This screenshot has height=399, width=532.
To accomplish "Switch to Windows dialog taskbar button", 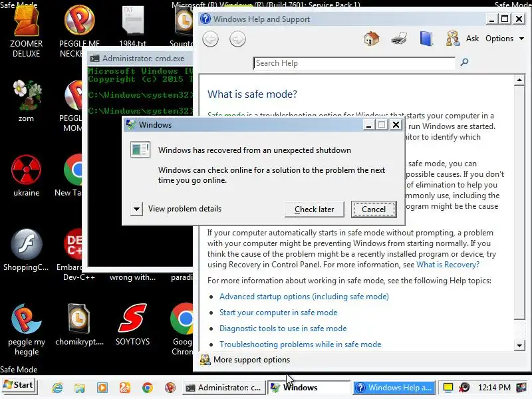I will pos(309,388).
